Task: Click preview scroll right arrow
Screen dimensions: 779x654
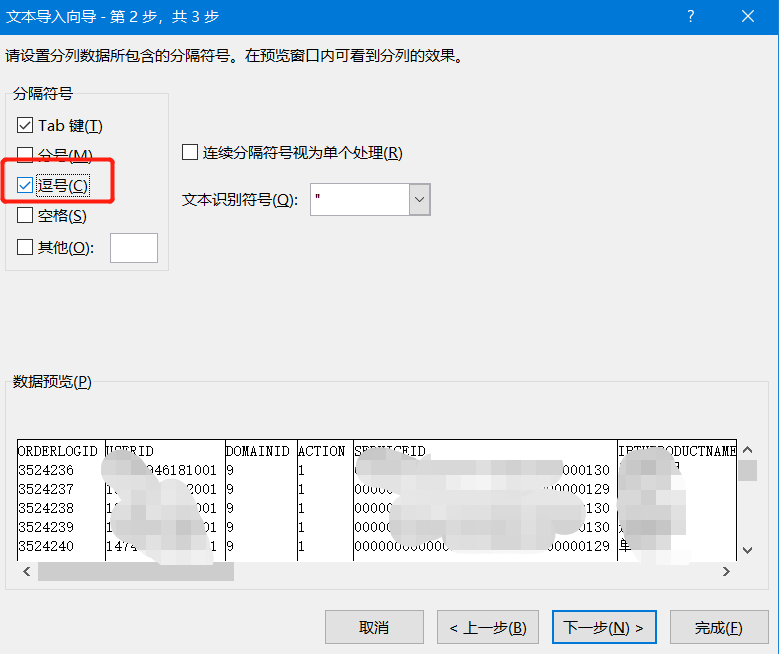Action: tap(726, 572)
